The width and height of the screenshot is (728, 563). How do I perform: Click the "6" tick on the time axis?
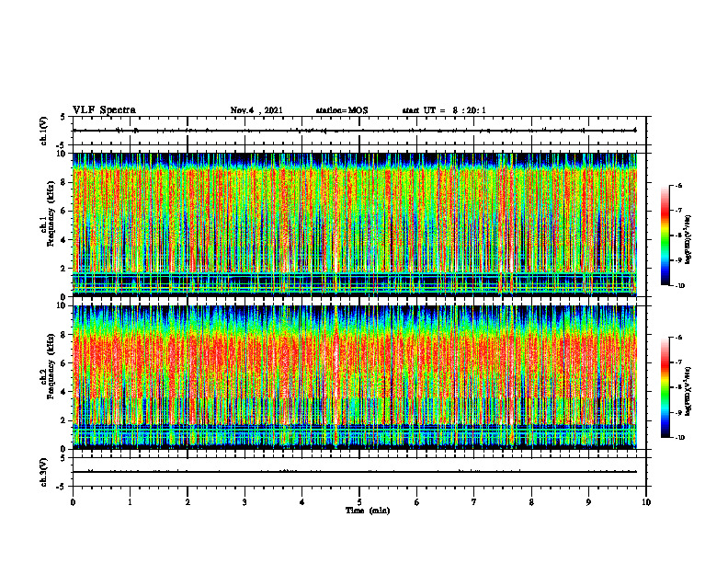pos(417,502)
